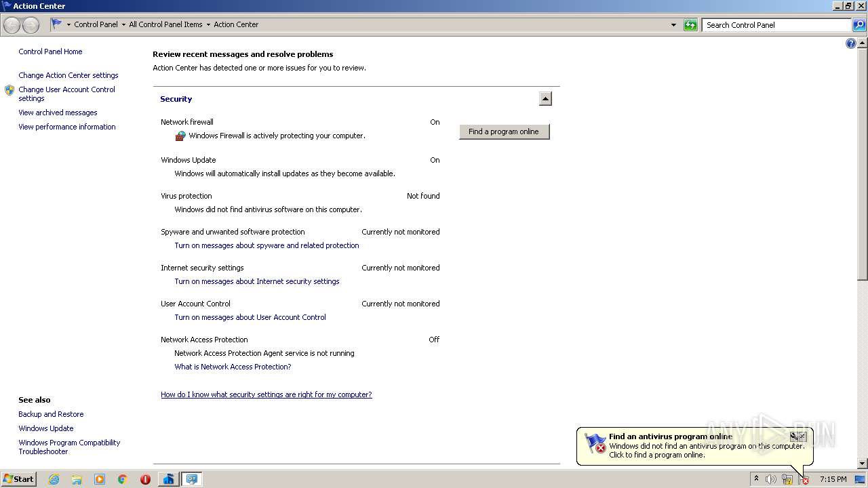868x488 pixels.
Task: Click the Network firewall label
Action: click(187, 122)
